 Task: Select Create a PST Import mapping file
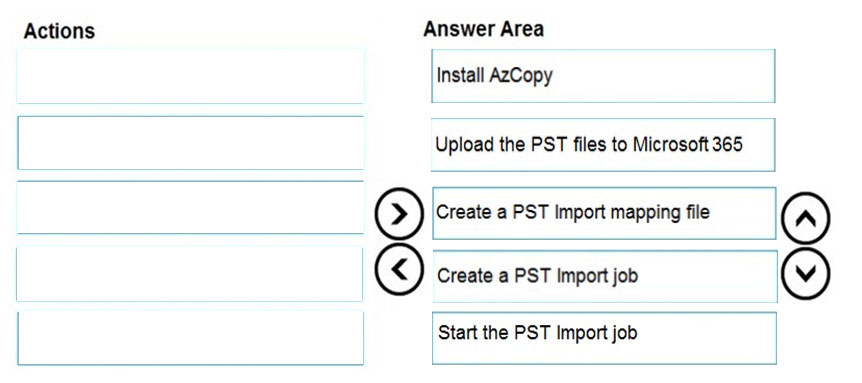(x=604, y=213)
